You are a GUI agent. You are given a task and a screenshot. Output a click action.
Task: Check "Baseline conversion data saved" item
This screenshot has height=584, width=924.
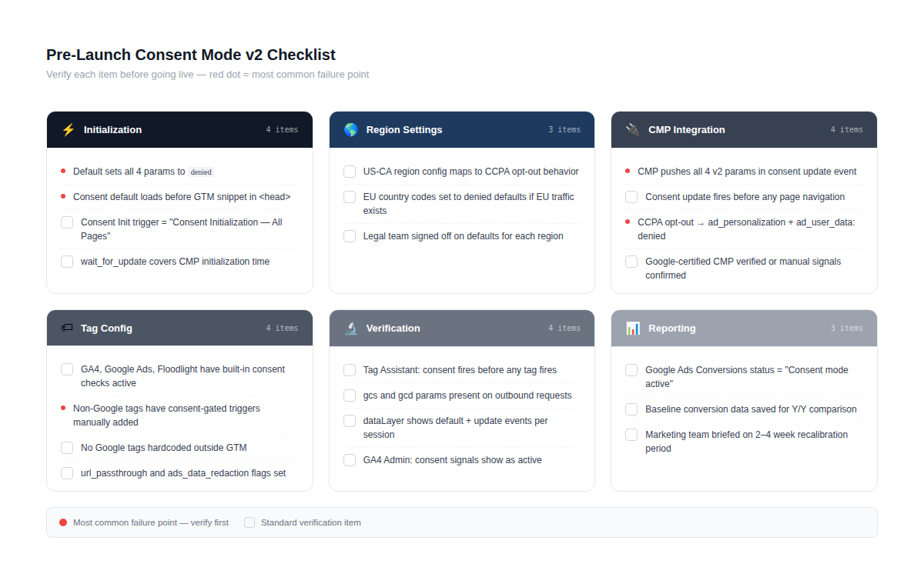(x=631, y=409)
